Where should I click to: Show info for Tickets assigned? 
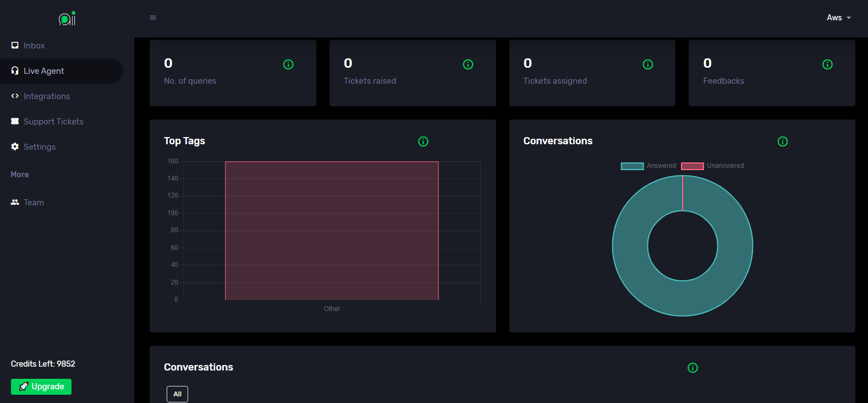[648, 64]
